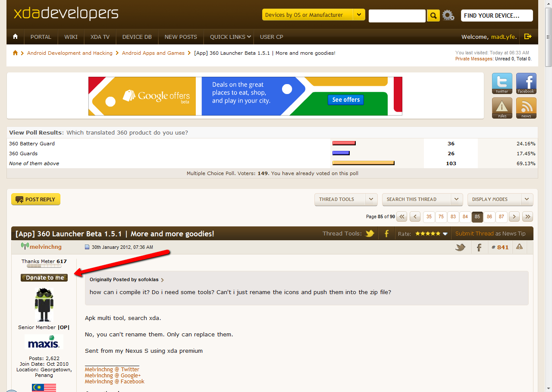Click melvinchng's Android avatar image
Image resolution: width=552 pixels, height=392 pixels.
[44, 304]
